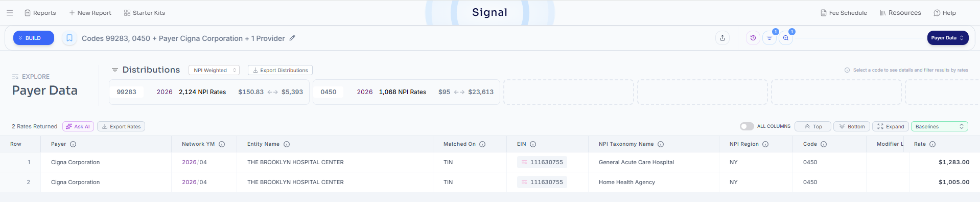Open the Baselines dropdown

pos(939,126)
